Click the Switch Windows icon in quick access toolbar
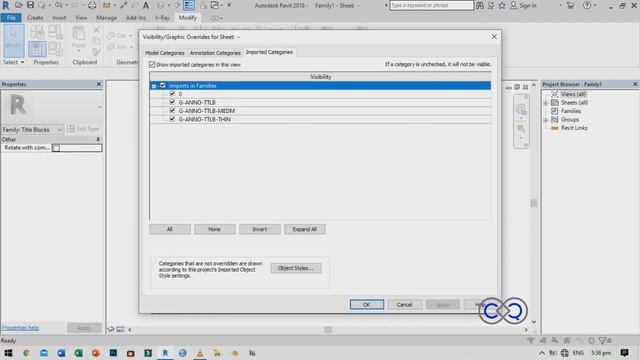The width and height of the screenshot is (640, 360). coord(215,5)
